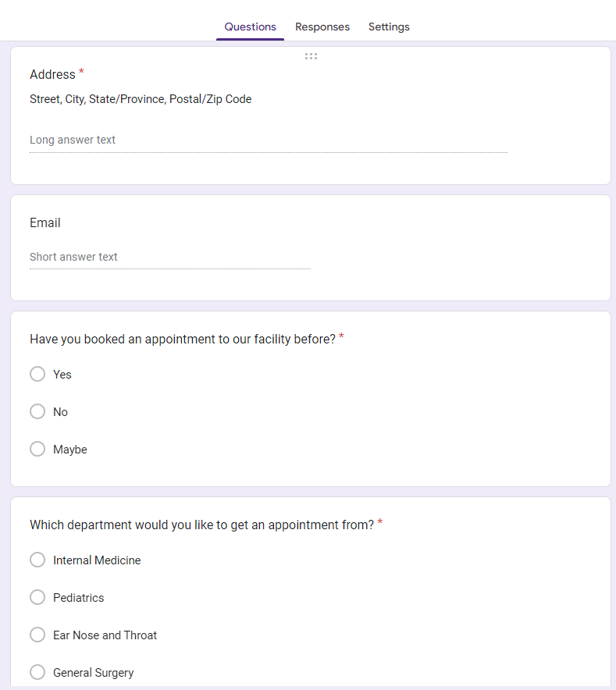The height and width of the screenshot is (690, 616).
Task: Go to the Settings tab
Action: coord(389,27)
